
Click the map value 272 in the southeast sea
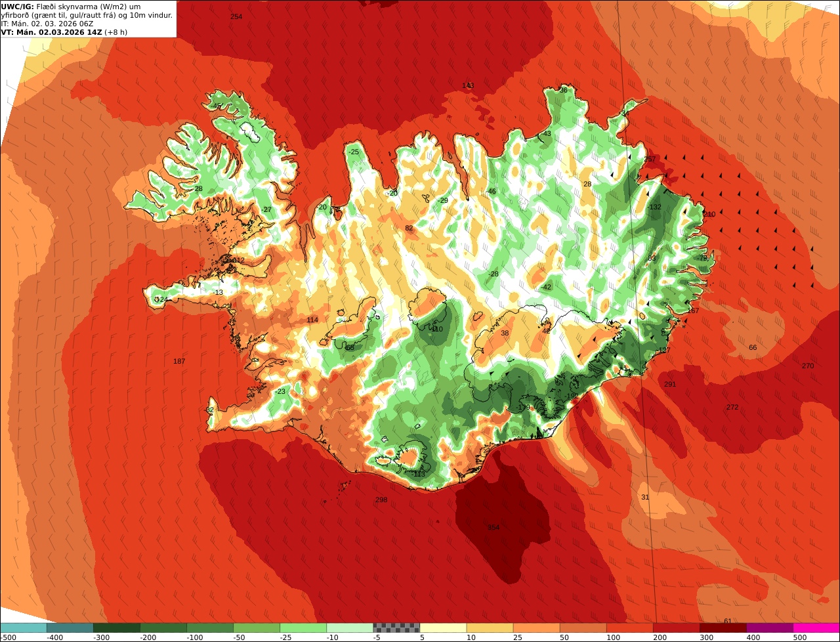point(732,407)
